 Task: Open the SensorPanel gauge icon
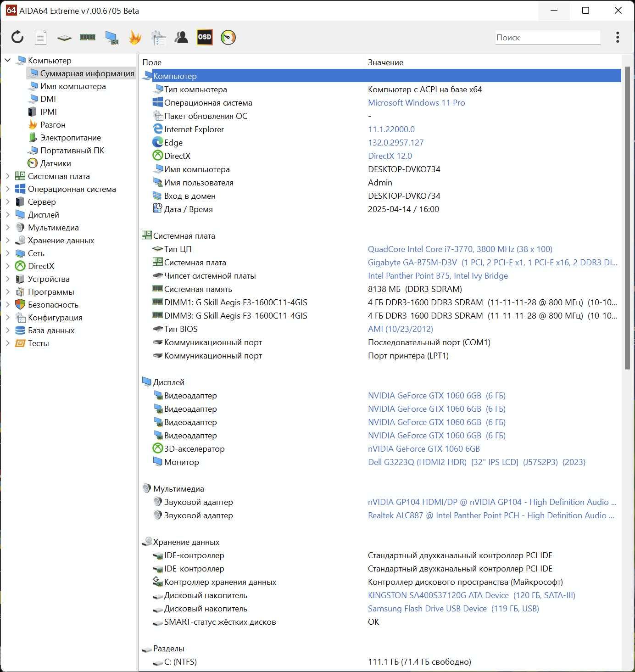coord(228,37)
